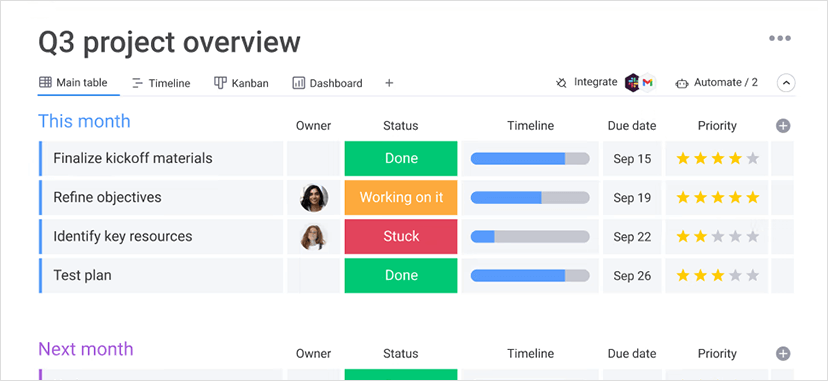The height and width of the screenshot is (381, 828).
Task: Click Due date column header in Next month
Action: (632, 354)
